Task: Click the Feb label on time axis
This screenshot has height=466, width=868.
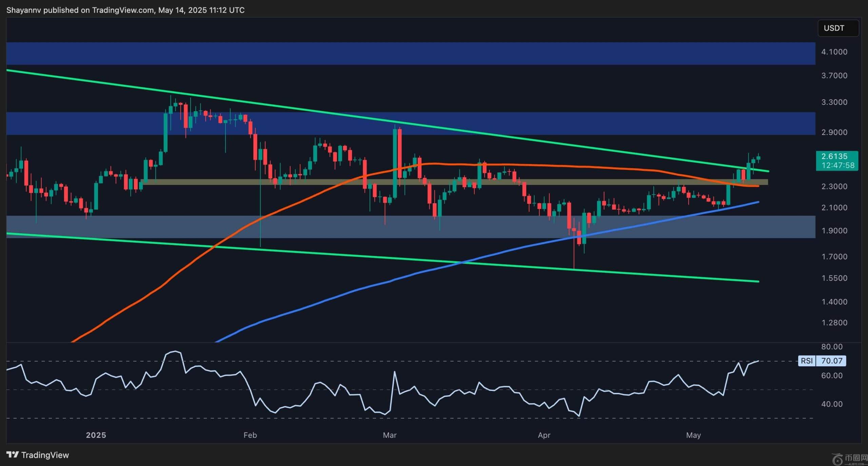Action: click(x=250, y=435)
